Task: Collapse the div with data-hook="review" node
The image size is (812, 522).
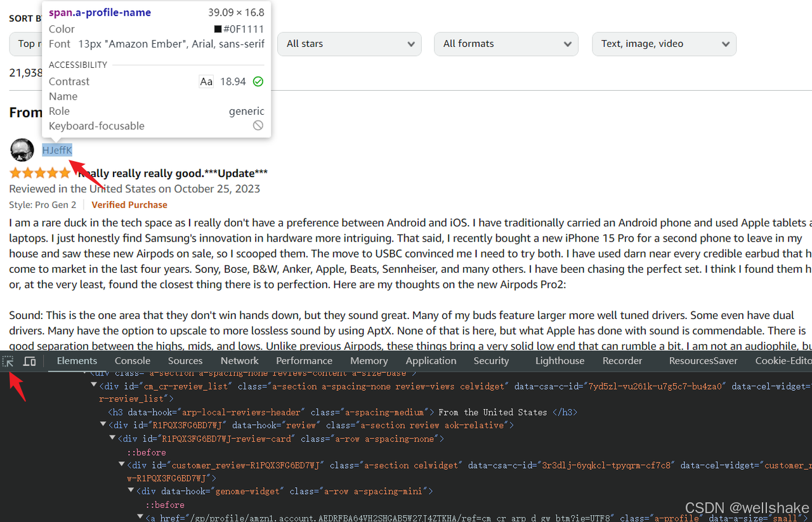Action: coord(103,426)
